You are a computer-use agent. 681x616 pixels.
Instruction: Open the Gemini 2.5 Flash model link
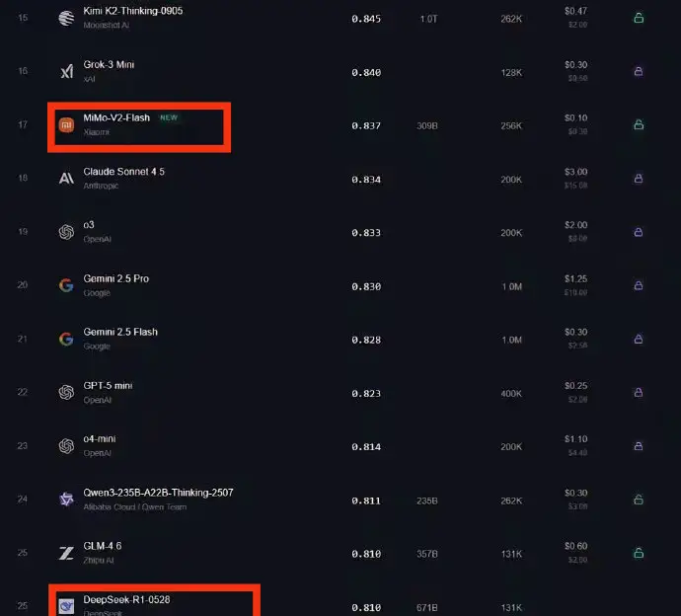[x=120, y=332]
